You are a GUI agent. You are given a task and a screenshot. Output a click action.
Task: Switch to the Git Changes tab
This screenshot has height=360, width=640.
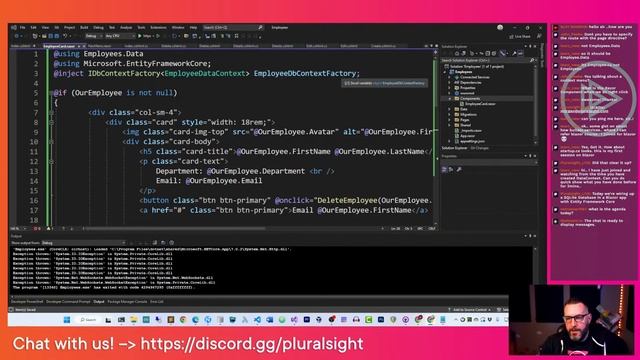click(479, 148)
